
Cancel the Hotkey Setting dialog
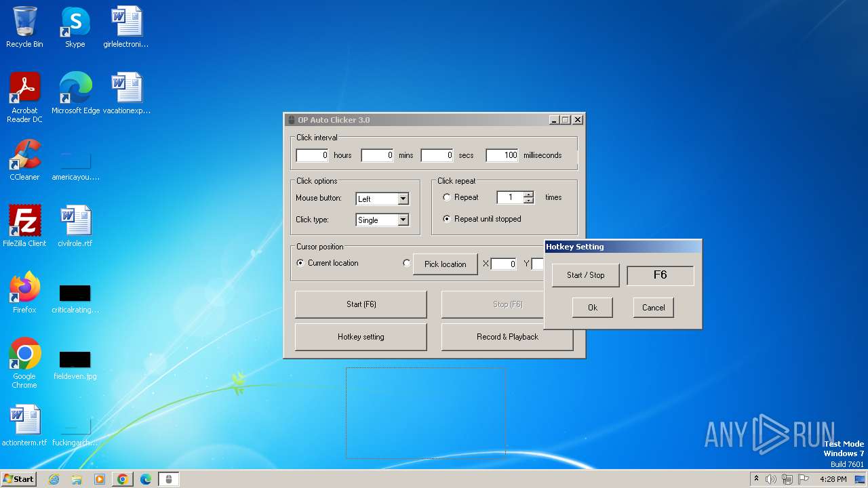click(x=654, y=308)
